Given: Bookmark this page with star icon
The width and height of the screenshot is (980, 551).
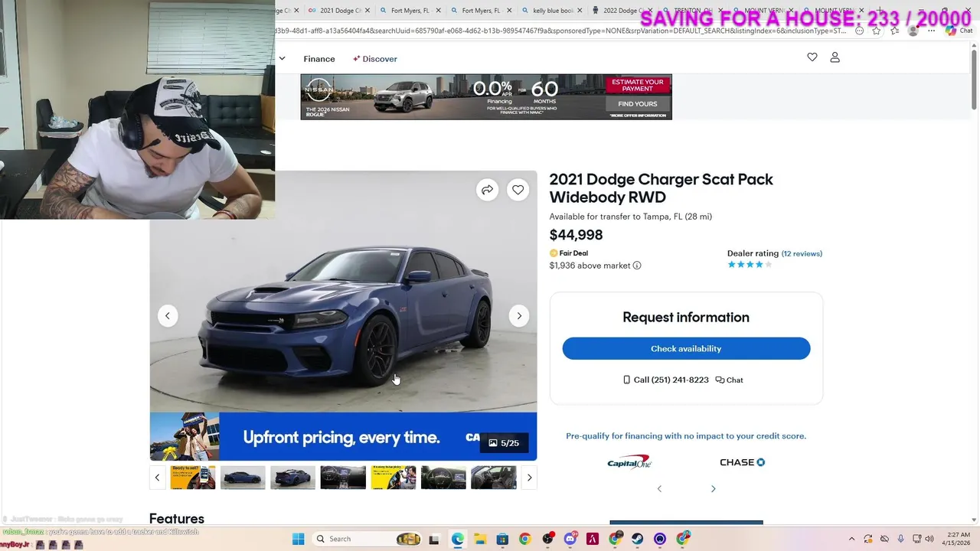Looking at the screenshot, I should pos(877,31).
